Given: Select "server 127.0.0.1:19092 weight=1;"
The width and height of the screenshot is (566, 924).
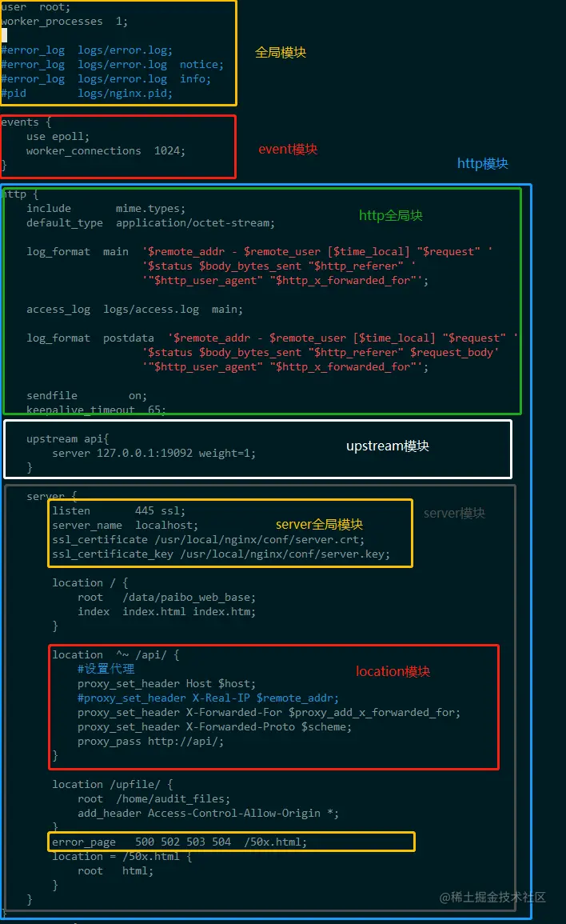Looking at the screenshot, I should (153, 453).
